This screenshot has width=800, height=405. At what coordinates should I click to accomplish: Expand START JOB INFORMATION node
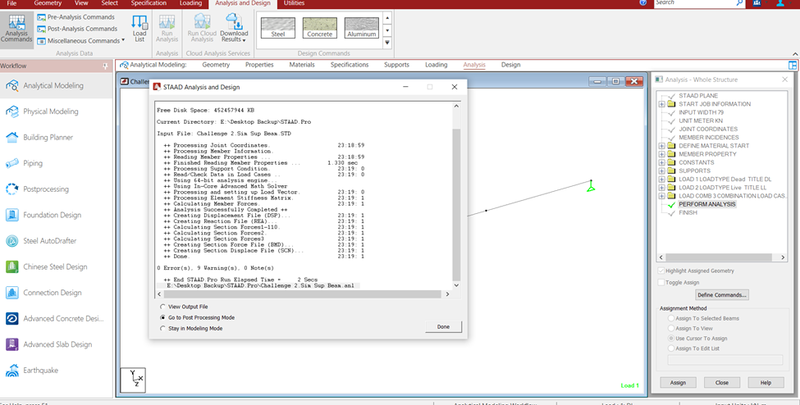pos(662,104)
